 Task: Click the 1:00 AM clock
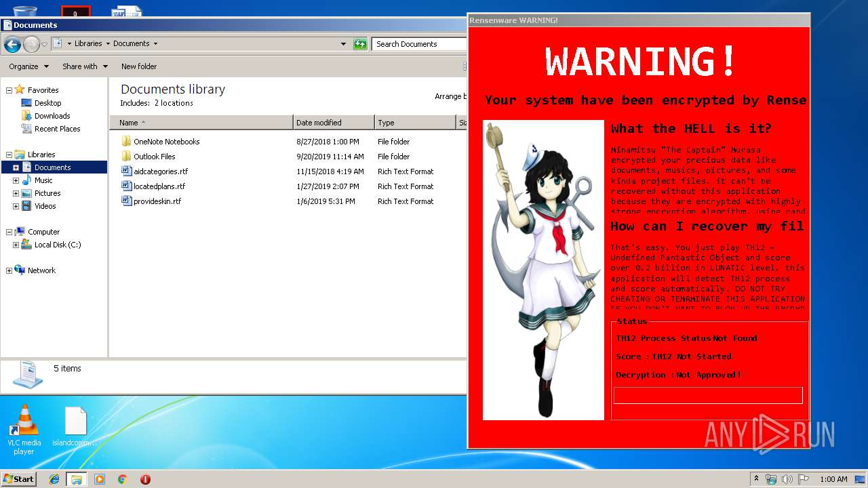[833, 479]
